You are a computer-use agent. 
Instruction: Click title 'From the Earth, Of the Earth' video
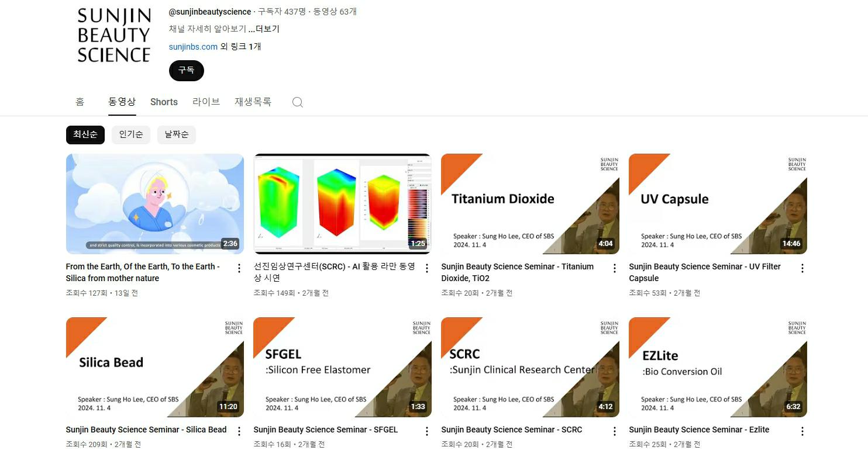(x=143, y=272)
